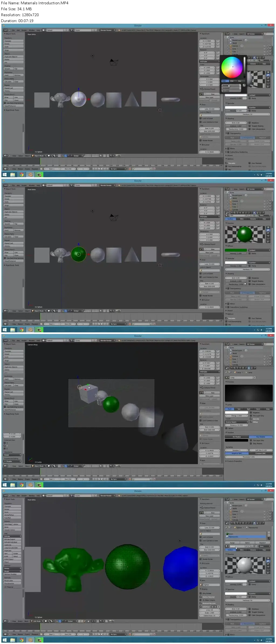The image size is (276, 644).
Task: Open the Lambert diffuse shader dropdown in first screenshot
Action: pos(259,95)
